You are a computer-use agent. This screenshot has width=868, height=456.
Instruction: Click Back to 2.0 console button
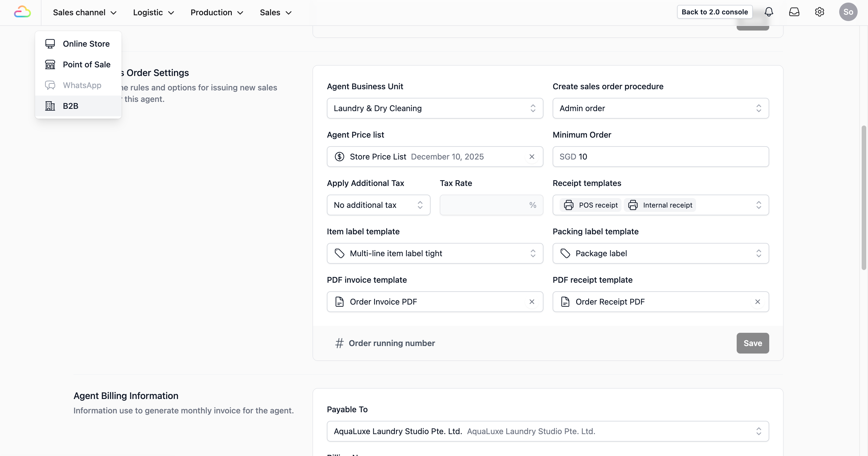pos(714,12)
